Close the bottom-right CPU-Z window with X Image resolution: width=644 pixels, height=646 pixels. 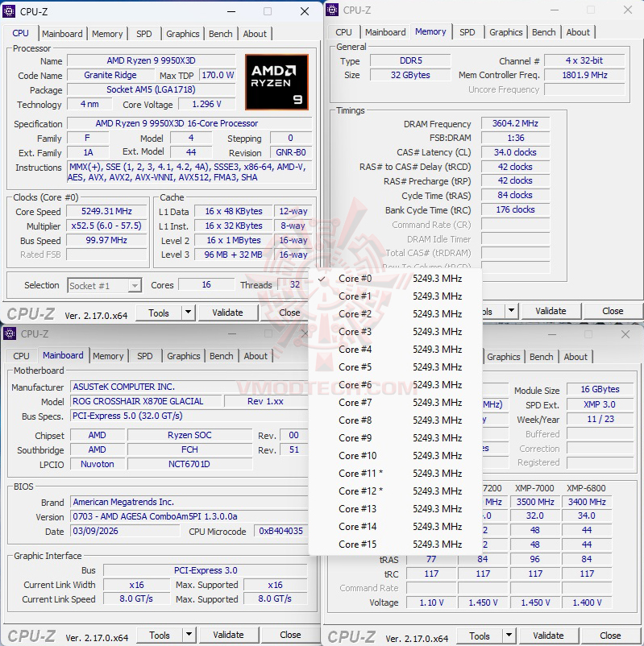pyautogui.click(x=625, y=334)
